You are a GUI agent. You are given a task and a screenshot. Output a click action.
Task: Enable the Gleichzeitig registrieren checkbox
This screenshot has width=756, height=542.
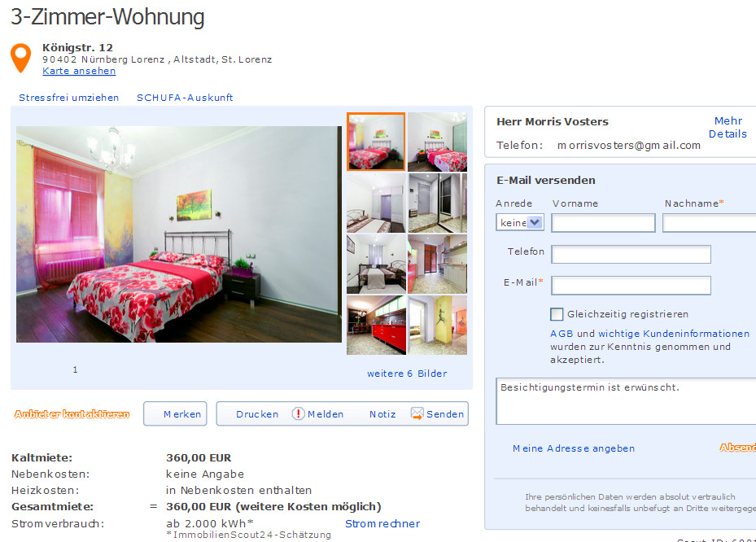point(557,314)
